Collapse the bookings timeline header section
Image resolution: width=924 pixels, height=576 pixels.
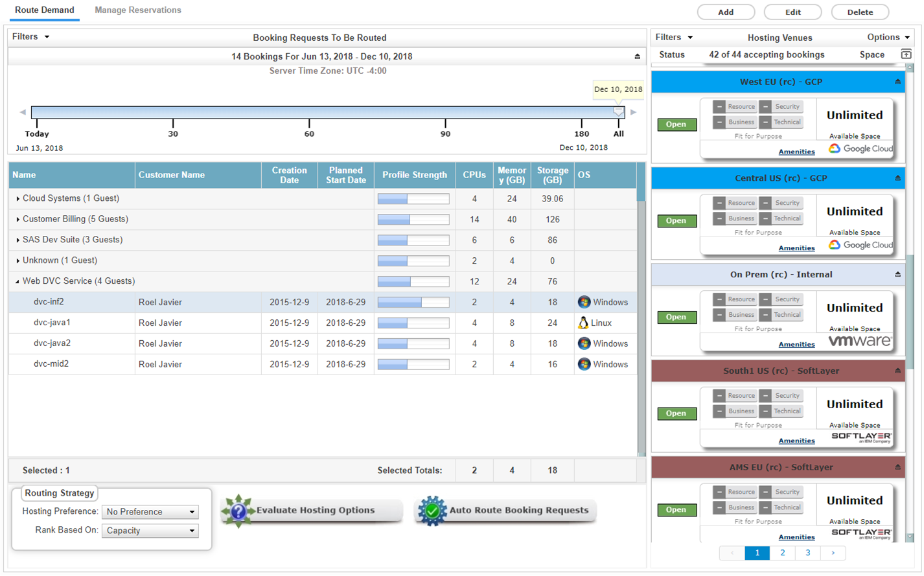coord(637,56)
